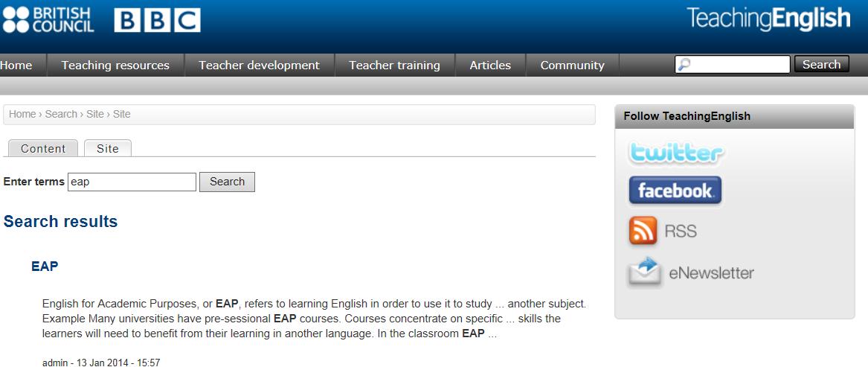
Task: Click the eNewsletter envelope icon
Action: tap(644, 272)
